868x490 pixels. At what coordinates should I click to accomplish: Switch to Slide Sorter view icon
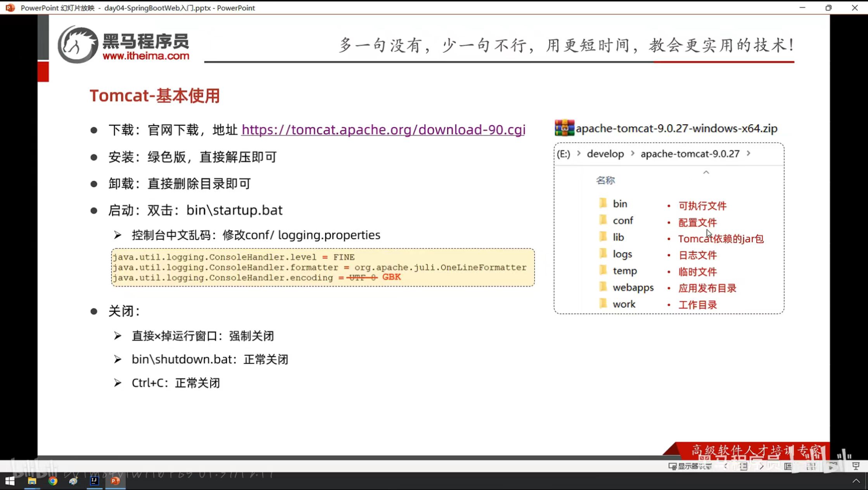(811, 466)
